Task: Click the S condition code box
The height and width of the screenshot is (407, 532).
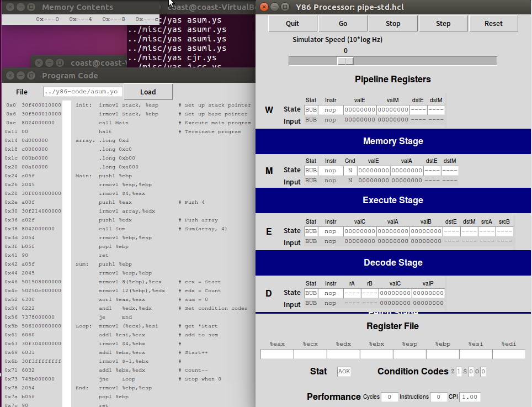Action: click(x=471, y=371)
